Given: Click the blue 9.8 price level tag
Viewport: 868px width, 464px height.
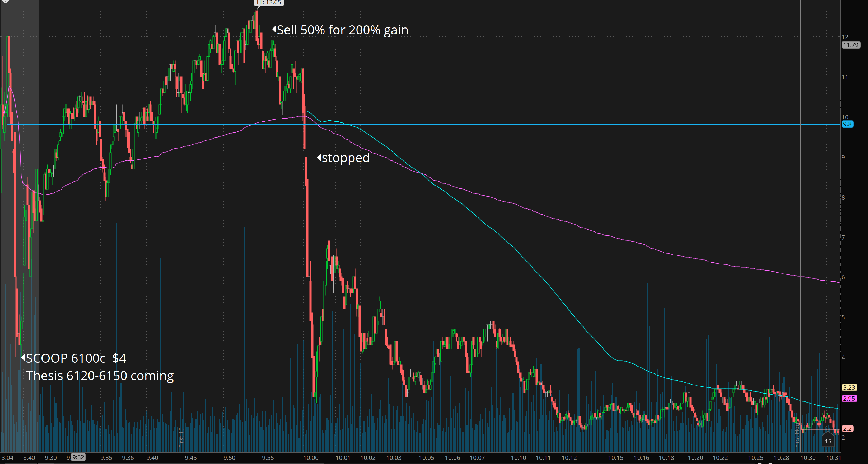Looking at the screenshot, I should point(847,124).
